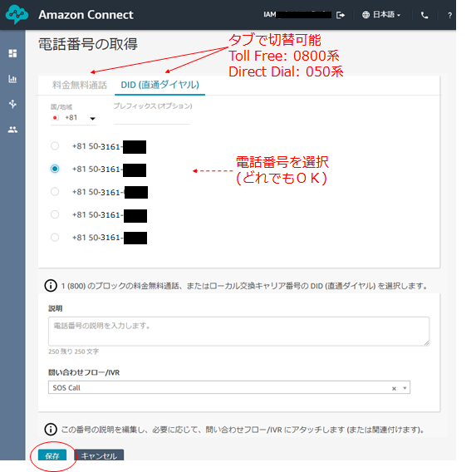Screen dimensions: 476x472
Task: Expand the 問い合わせフロー/IVR dropdown arrow
Action: click(405, 388)
